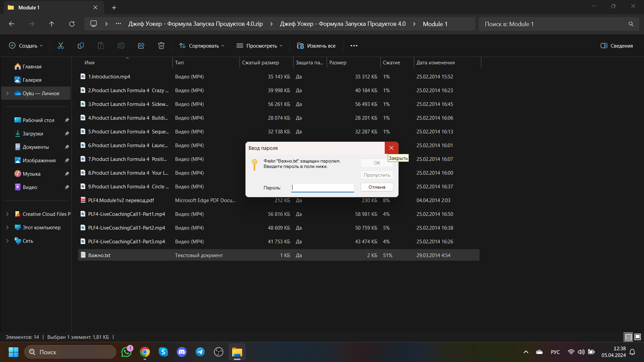Select the Module 1 tab
The width and height of the screenshot is (644, 362).
coord(54,7)
